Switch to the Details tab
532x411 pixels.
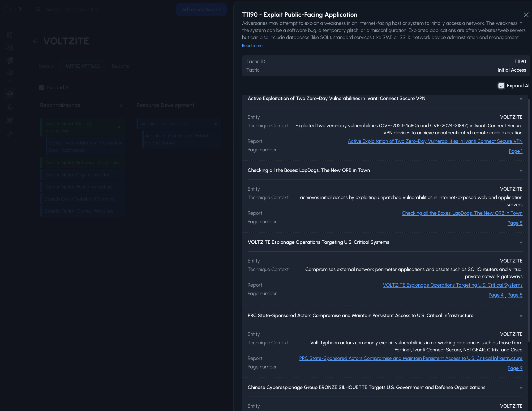point(46,66)
